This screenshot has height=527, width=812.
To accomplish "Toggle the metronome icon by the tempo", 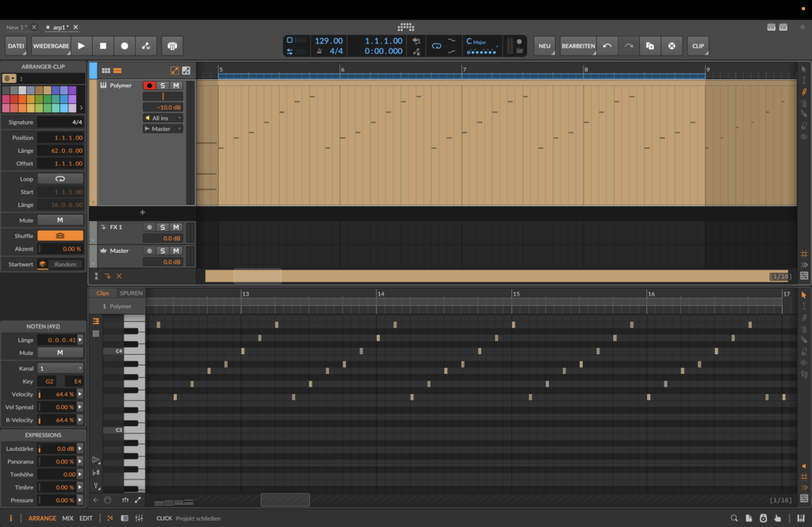I will pos(319,52).
